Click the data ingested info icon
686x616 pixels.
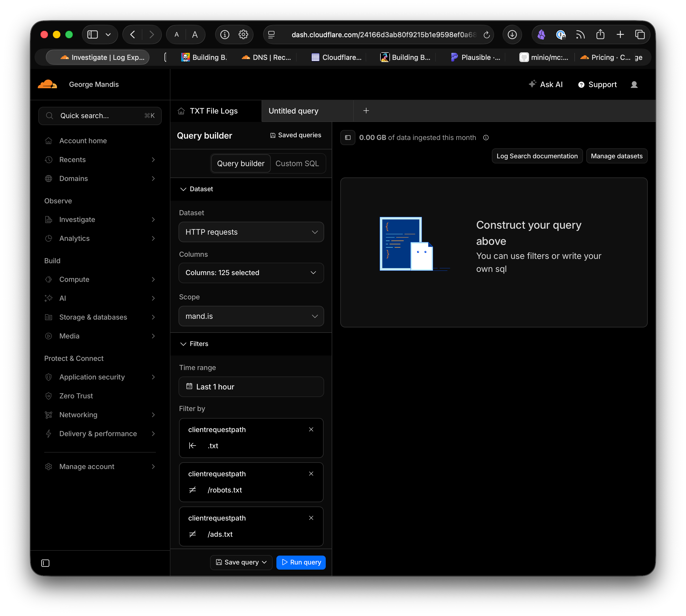[486, 138]
